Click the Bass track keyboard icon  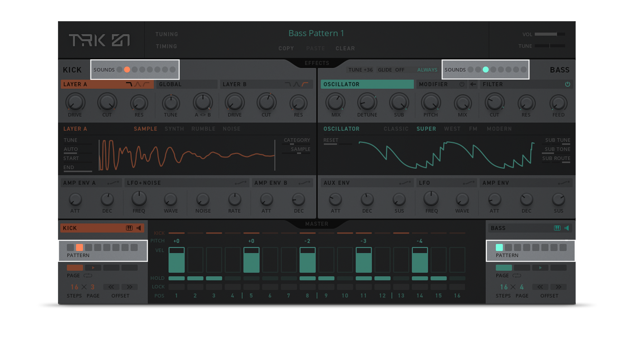(x=557, y=228)
